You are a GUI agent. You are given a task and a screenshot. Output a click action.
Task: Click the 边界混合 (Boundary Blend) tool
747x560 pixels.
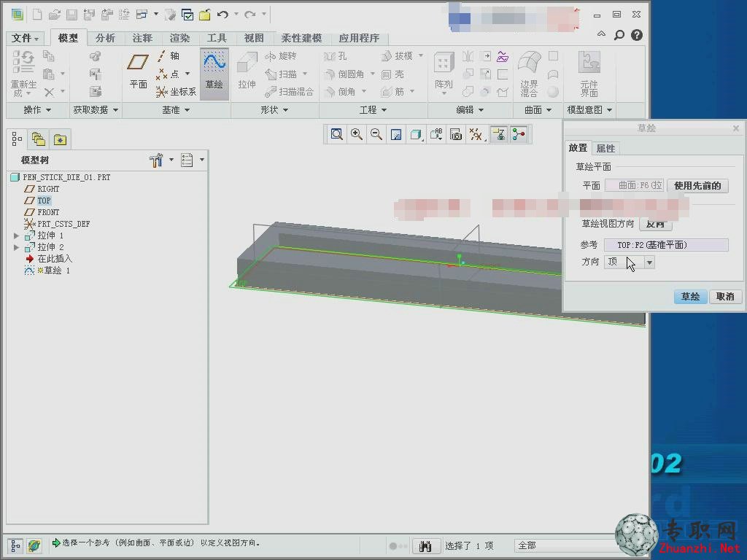coord(530,74)
